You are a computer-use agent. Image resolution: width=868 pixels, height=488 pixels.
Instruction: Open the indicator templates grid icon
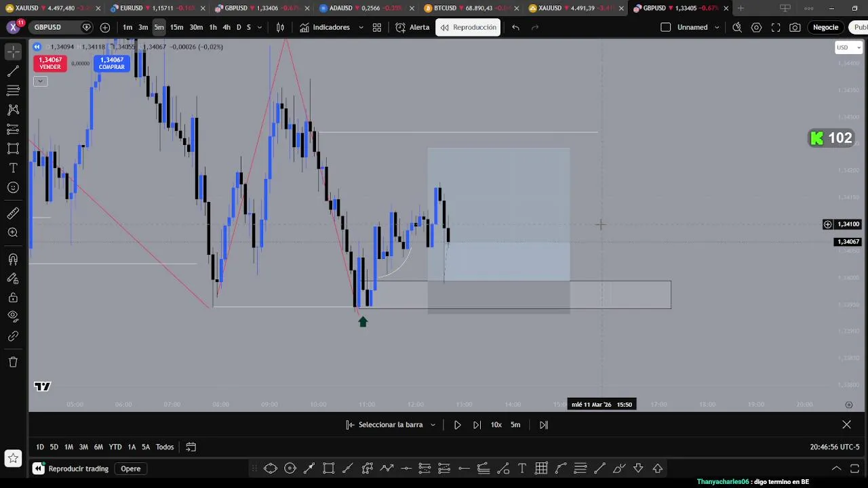(377, 27)
